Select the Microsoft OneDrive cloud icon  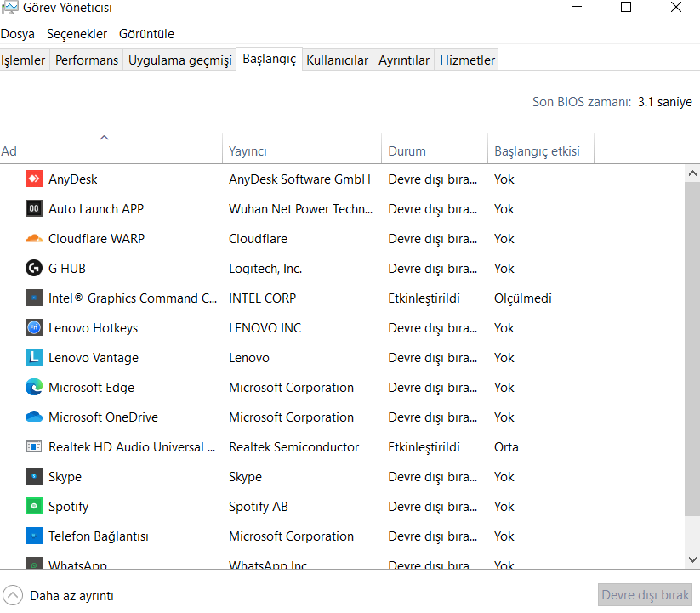34,417
